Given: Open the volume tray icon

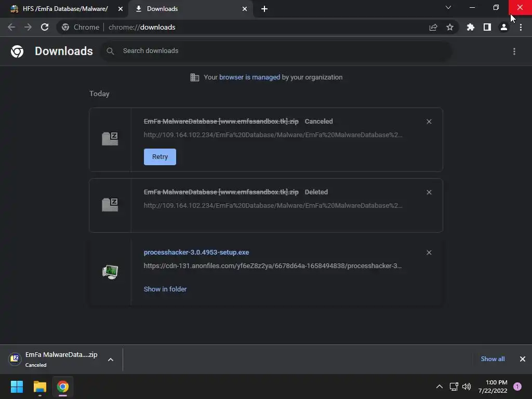Looking at the screenshot, I should 467,387.
